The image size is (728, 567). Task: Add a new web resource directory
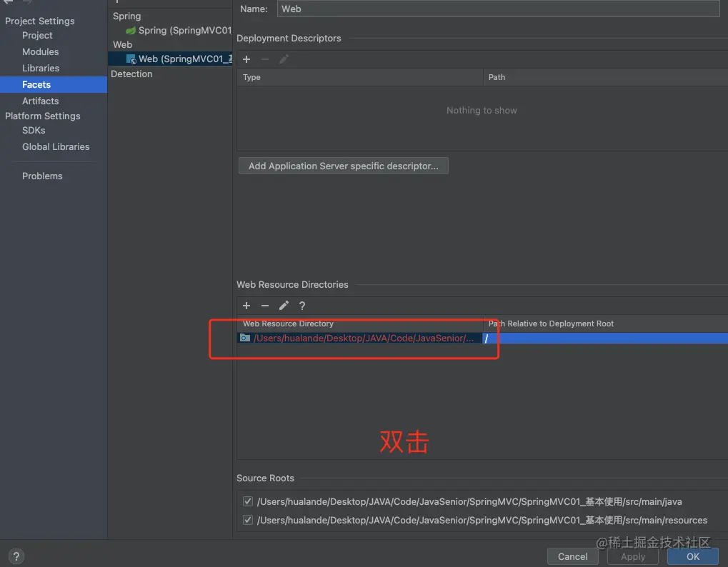pos(246,306)
